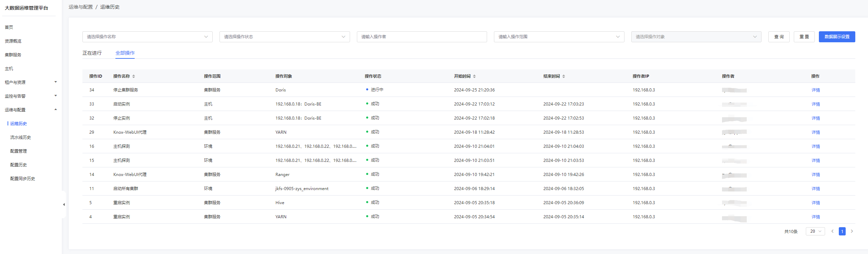Click 进行中 status in row 34
The height and width of the screenshot is (254, 868).
375,90
